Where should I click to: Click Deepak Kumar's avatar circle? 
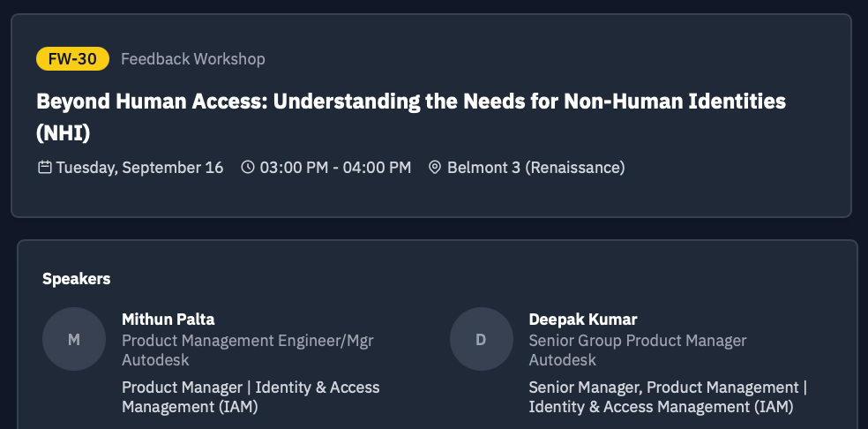click(x=481, y=339)
